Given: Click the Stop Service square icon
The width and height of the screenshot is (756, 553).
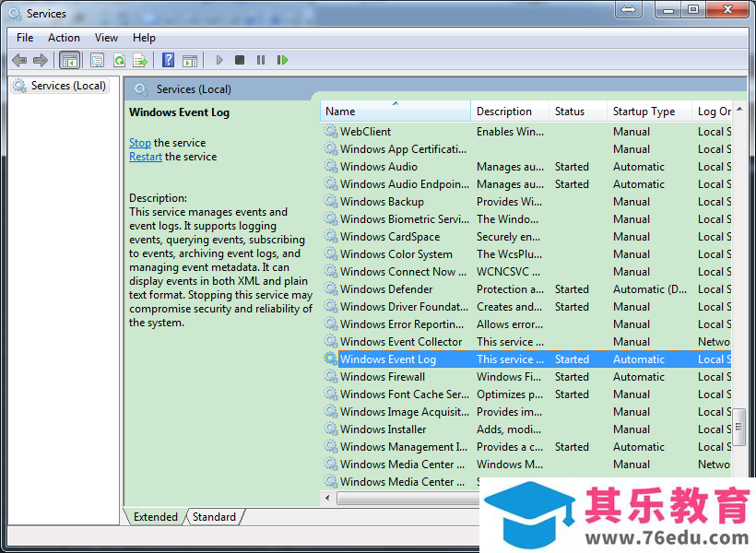Looking at the screenshot, I should (x=240, y=60).
